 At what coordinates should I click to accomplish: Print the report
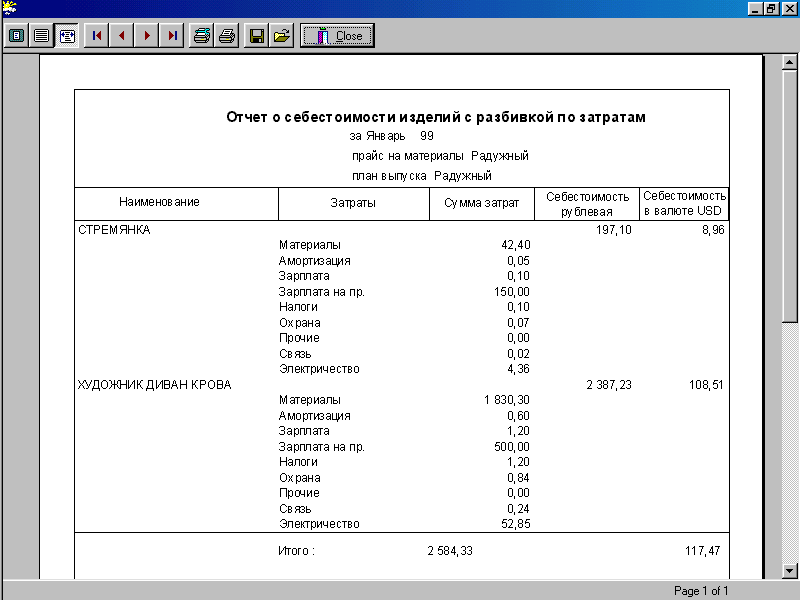pos(227,36)
